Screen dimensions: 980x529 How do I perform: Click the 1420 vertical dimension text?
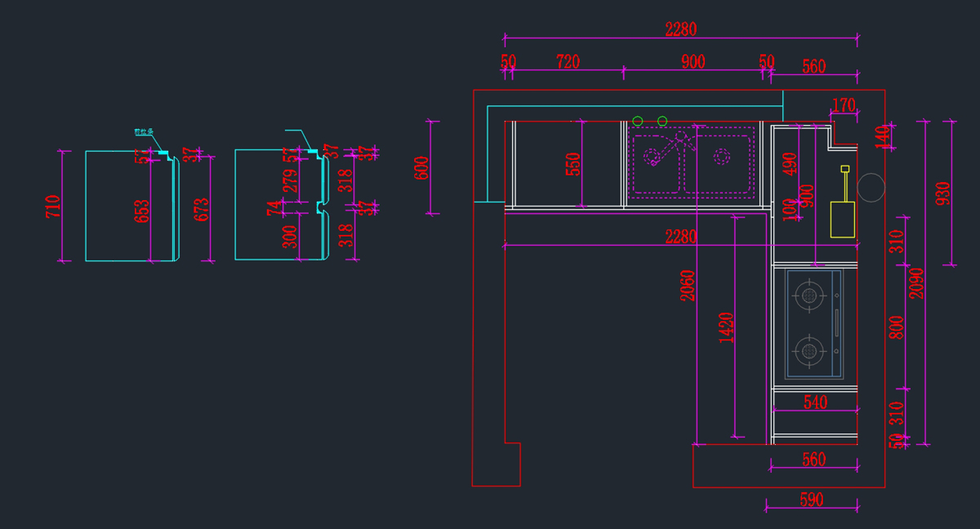click(727, 327)
